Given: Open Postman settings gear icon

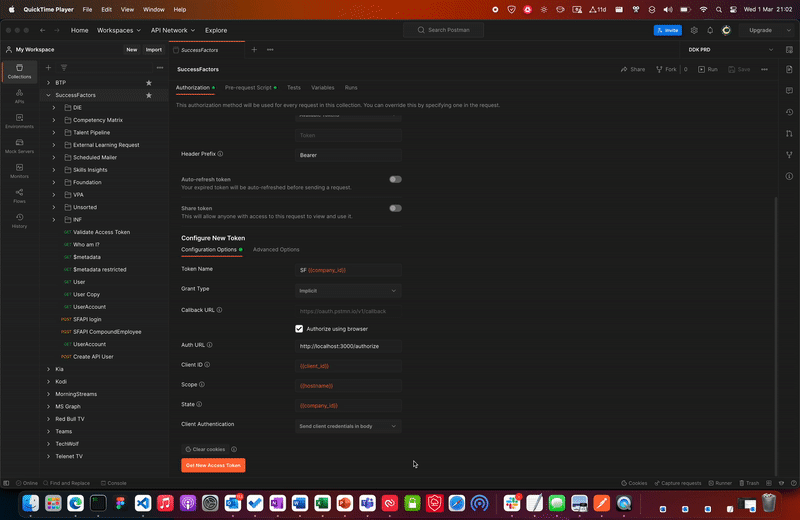Looking at the screenshot, I should (x=694, y=30).
